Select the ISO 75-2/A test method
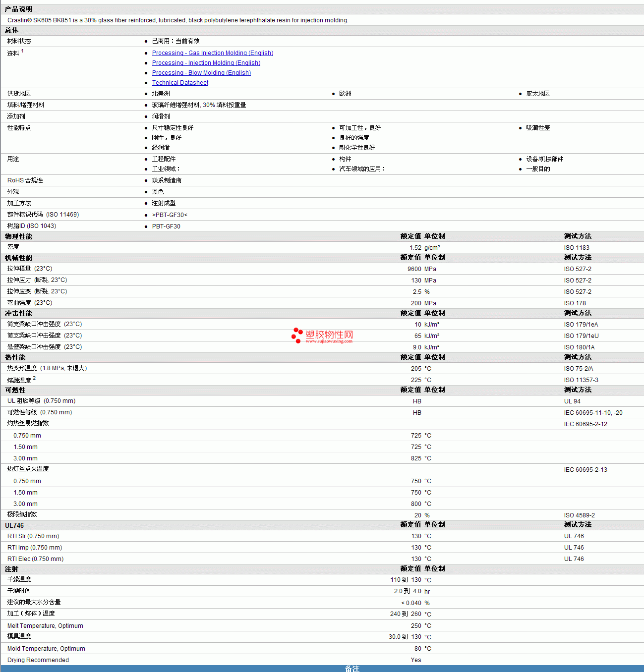 click(579, 369)
